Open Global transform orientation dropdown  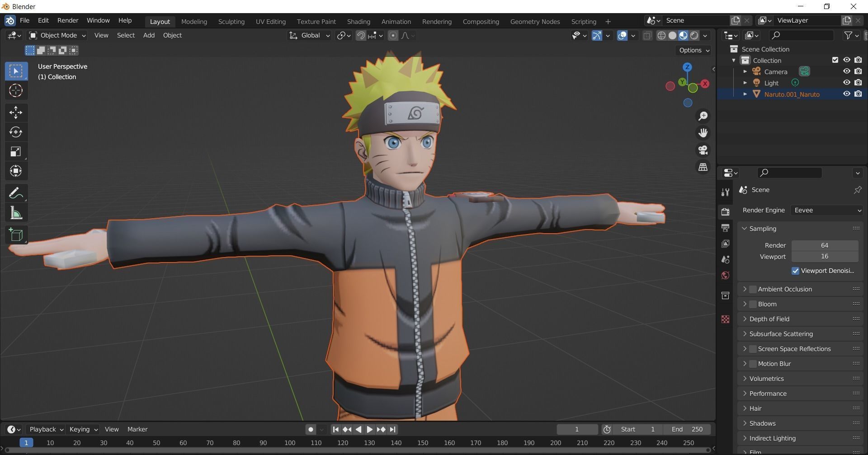point(310,35)
